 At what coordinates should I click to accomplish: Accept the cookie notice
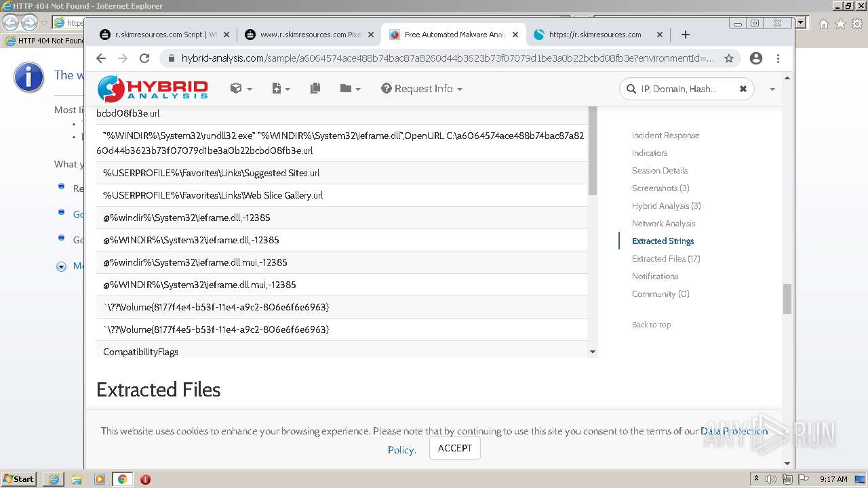coord(455,448)
